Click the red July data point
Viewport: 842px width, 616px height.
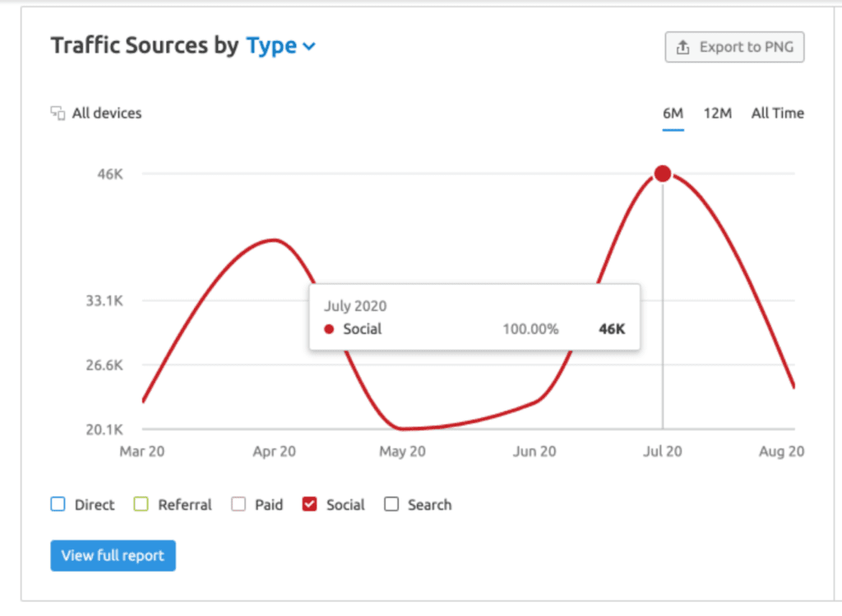point(663,174)
